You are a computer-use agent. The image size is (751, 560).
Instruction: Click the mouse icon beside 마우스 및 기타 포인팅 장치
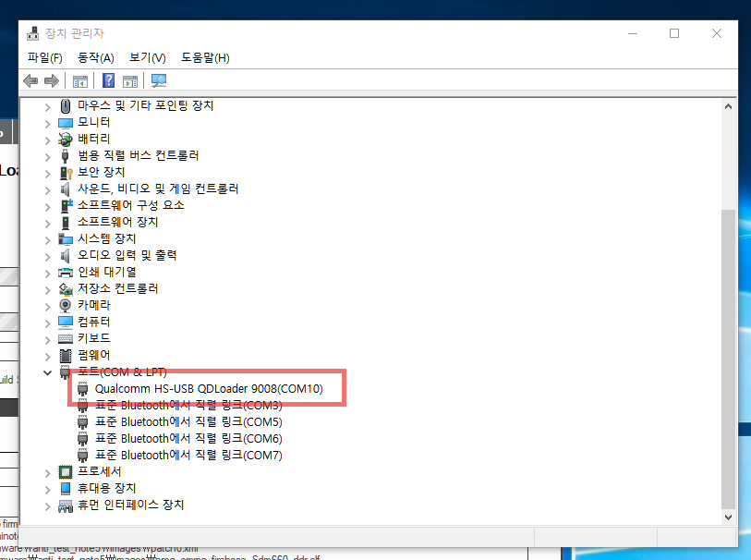(x=66, y=106)
